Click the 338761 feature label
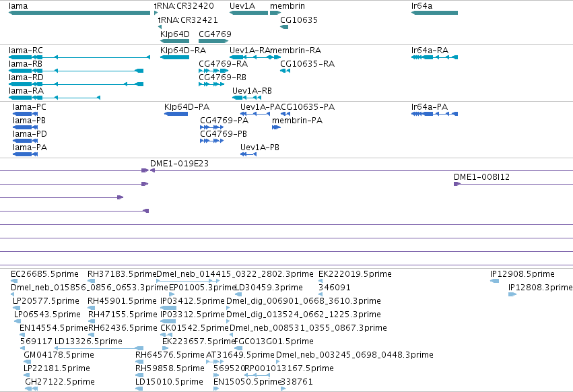The height and width of the screenshot is (392, 573). pos(297,382)
